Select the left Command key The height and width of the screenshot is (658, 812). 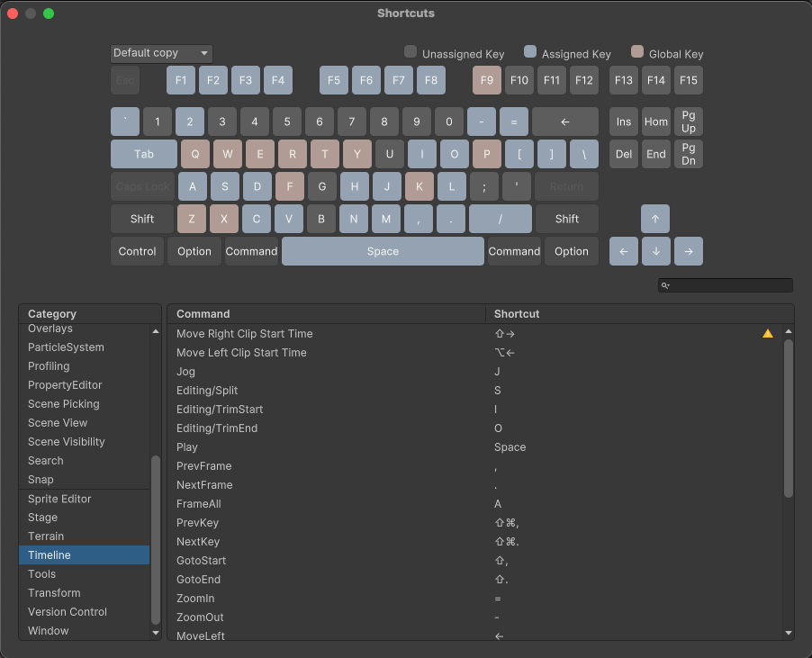coord(251,251)
